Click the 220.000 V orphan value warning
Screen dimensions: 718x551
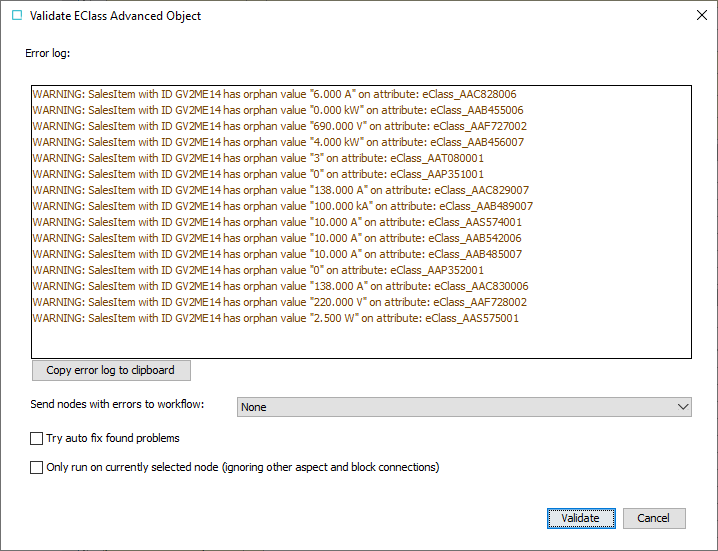(280, 302)
